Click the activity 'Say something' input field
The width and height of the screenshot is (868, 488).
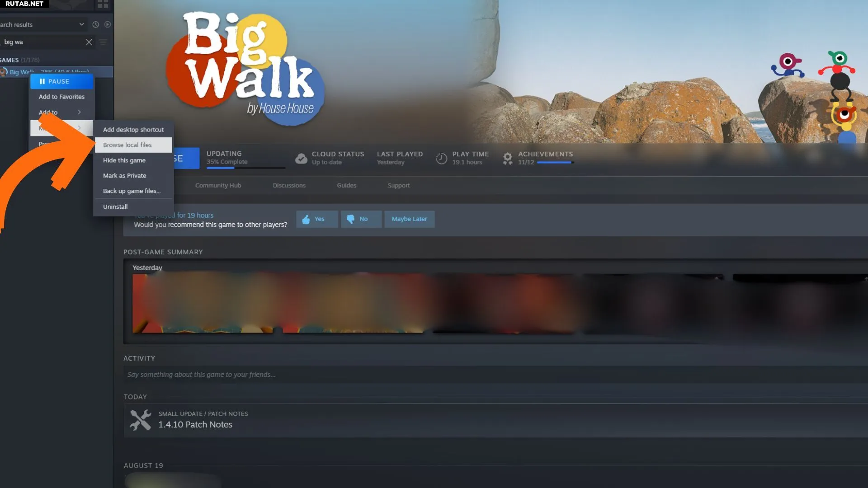496,375
